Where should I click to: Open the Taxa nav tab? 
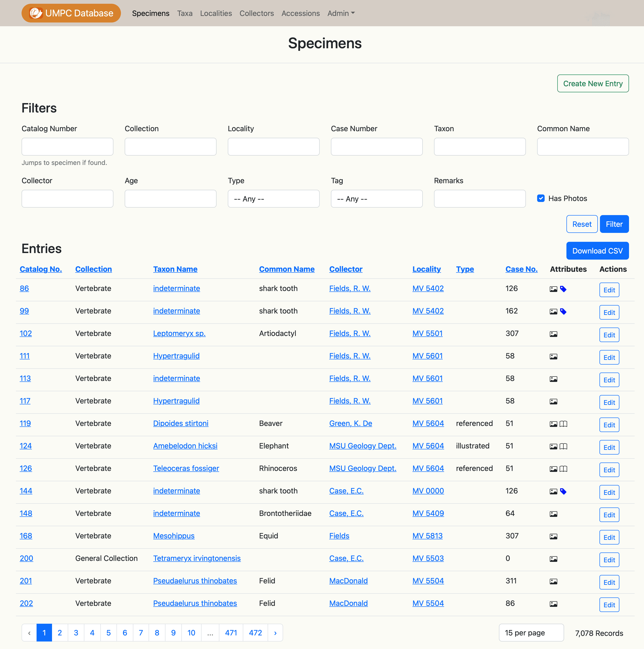(x=185, y=13)
